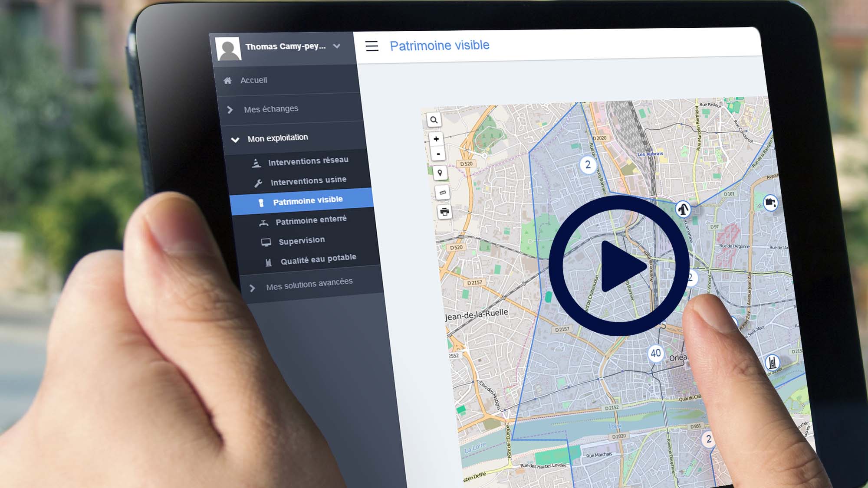Zoom out with the minus button
This screenshot has height=488, width=868.
438,154
